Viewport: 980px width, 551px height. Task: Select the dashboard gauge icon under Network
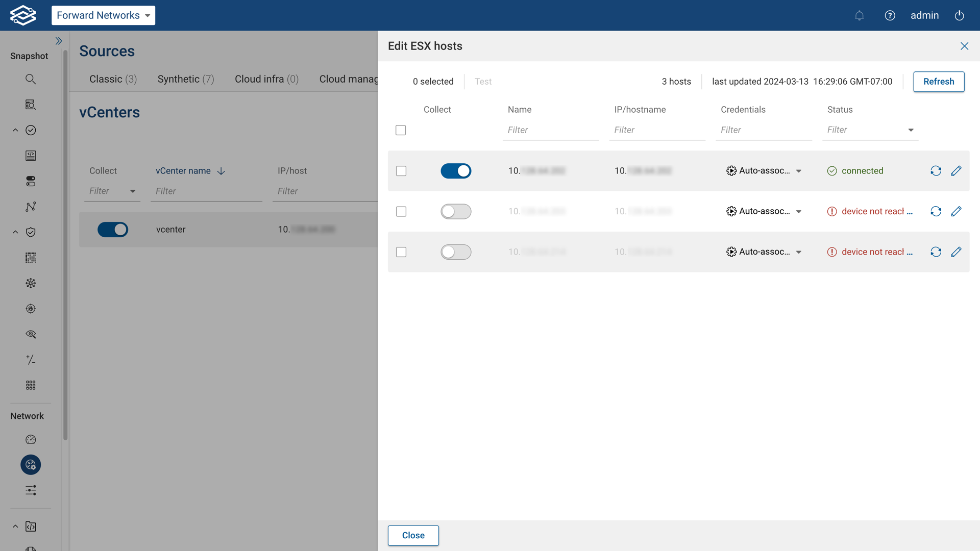point(31,439)
